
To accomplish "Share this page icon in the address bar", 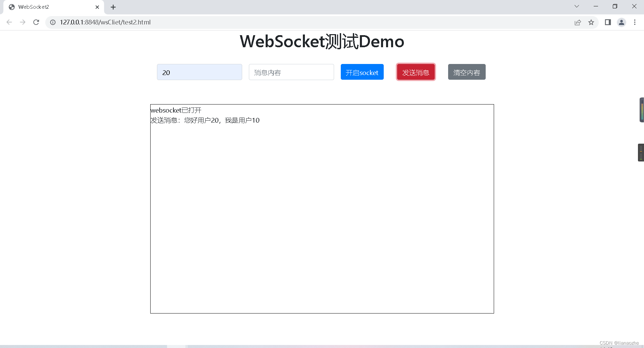I will (x=578, y=22).
